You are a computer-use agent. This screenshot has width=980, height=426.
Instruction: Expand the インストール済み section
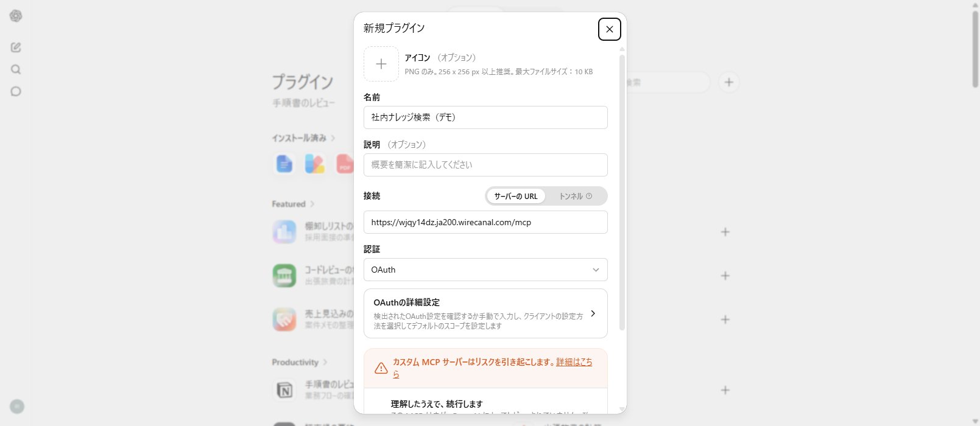click(303, 138)
